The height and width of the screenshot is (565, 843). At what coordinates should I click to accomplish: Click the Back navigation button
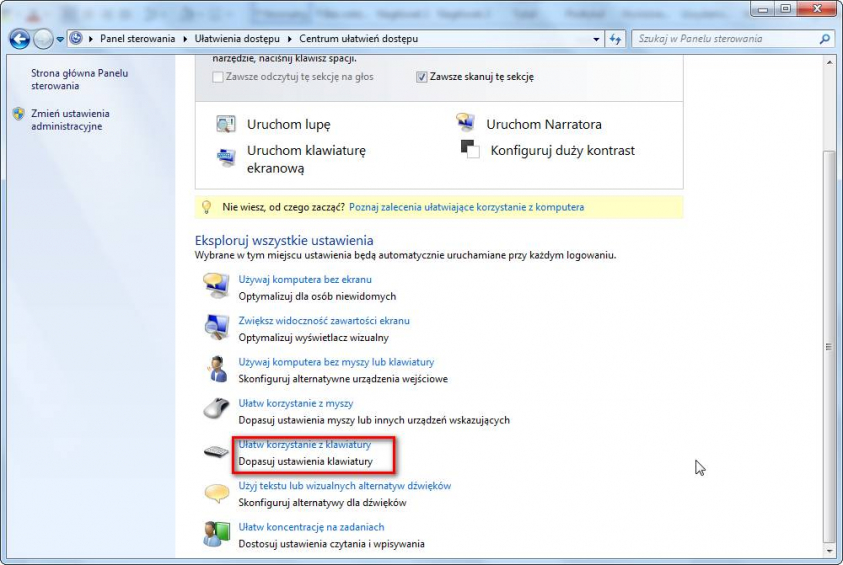pyautogui.click(x=20, y=39)
